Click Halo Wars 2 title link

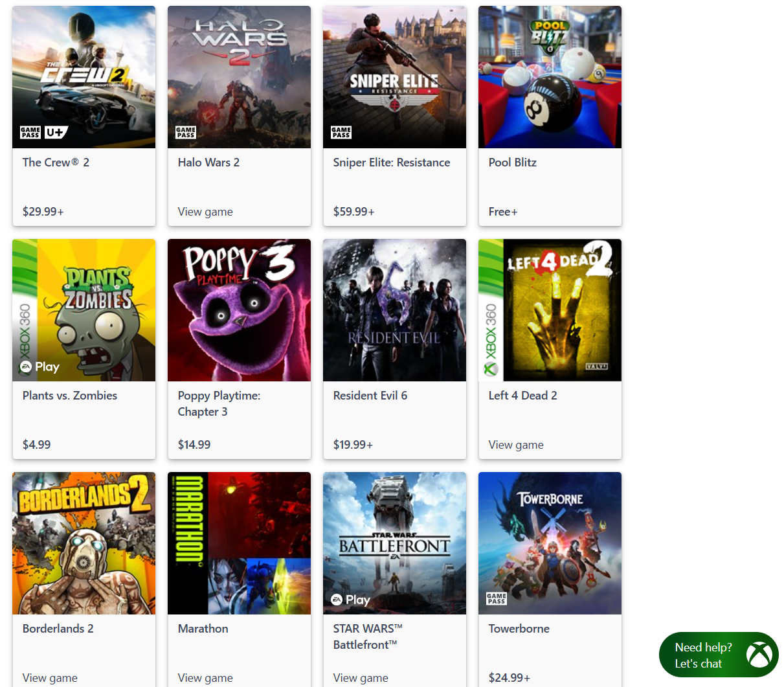208,163
